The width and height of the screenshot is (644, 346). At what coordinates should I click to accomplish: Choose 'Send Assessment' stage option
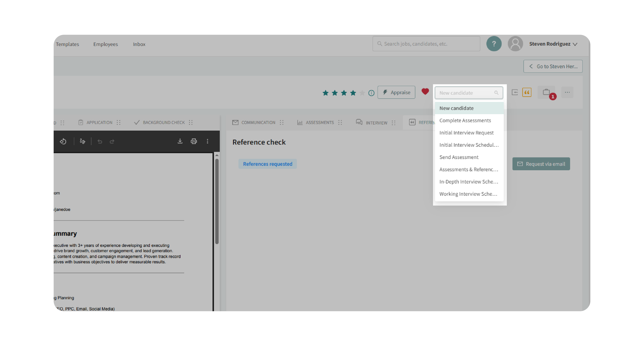point(459,157)
